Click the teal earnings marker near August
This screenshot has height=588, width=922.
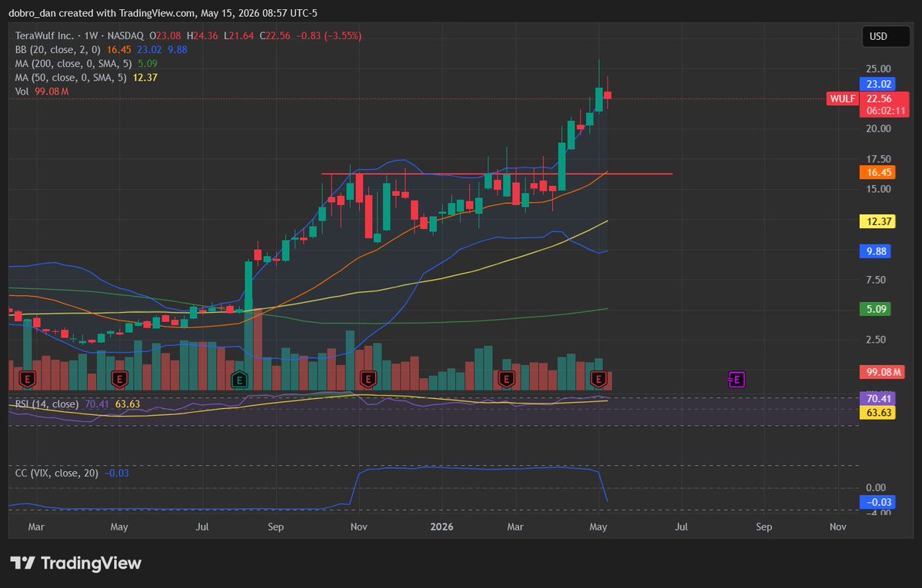pos(239,380)
